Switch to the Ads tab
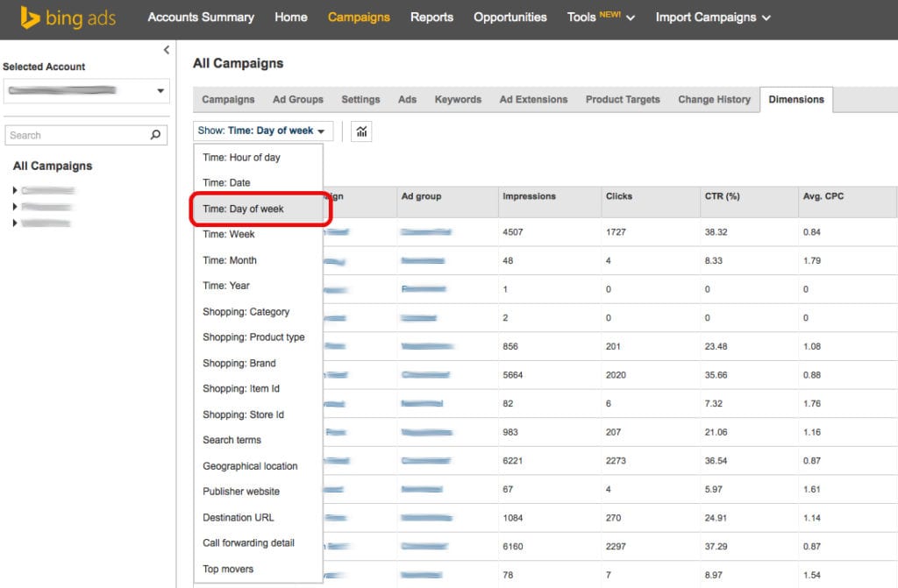 click(407, 99)
